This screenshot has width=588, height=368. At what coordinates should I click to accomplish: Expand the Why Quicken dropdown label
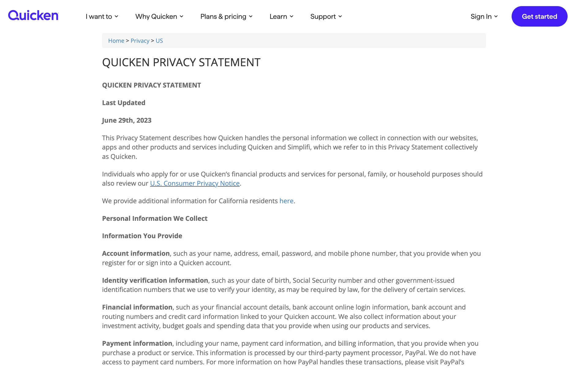156,17
